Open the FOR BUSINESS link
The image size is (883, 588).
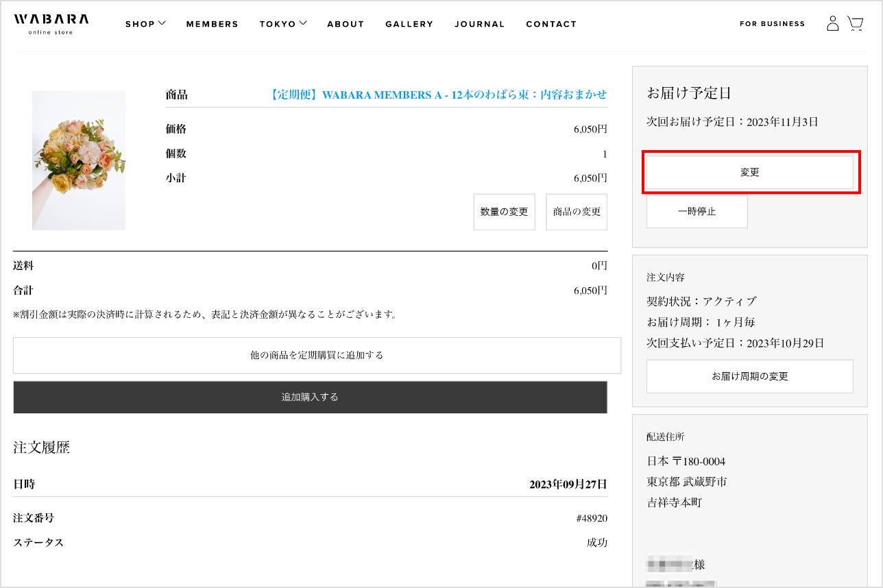pos(772,24)
